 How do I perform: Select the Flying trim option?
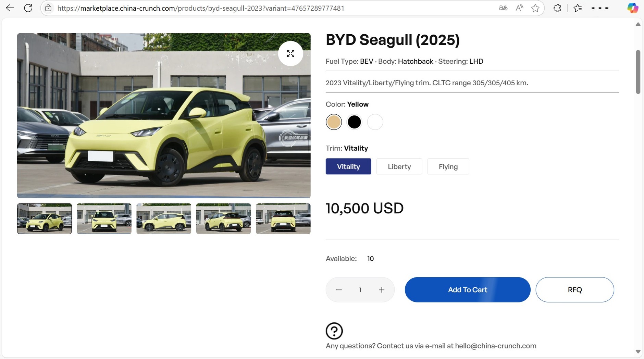pos(448,166)
